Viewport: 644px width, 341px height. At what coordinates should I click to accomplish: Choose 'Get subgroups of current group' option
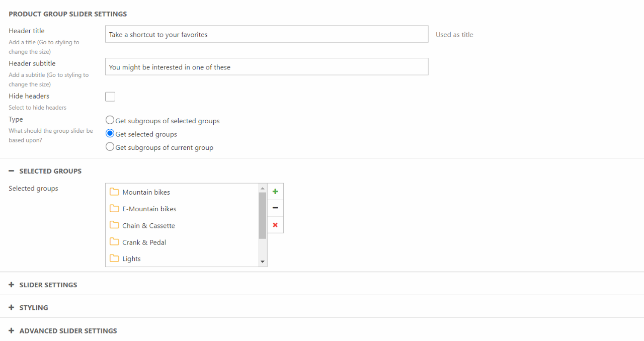coord(110,147)
